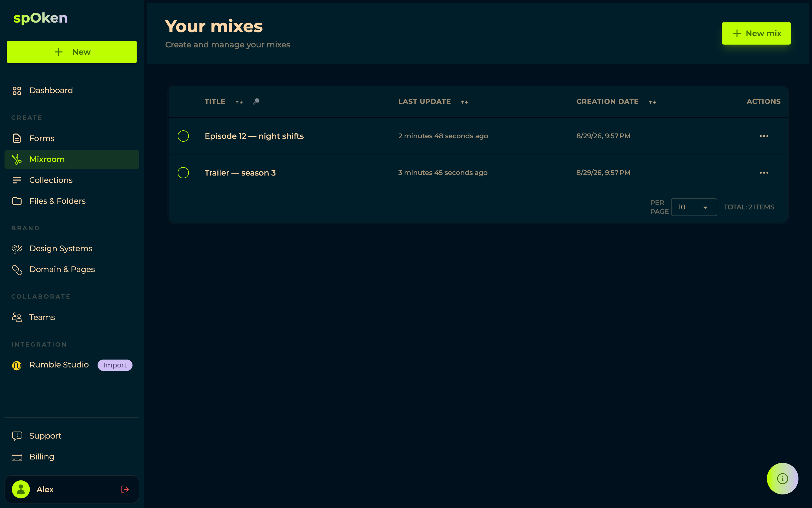The height and width of the screenshot is (508, 812).
Task: Select the Episode 12 — night shifts radio circle
Action: pos(183,136)
